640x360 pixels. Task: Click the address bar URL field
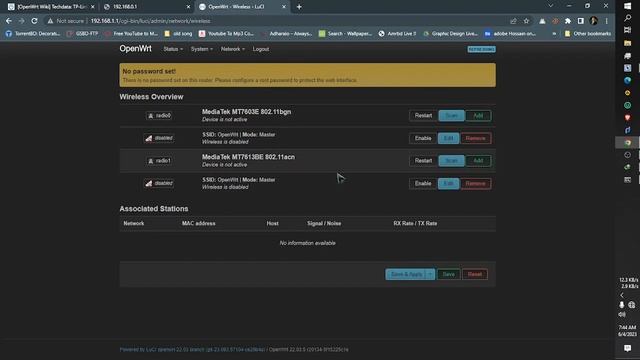pyautogui.click(x=278, y=21)
